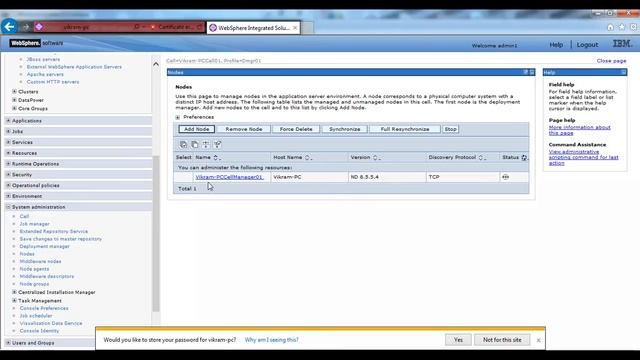Click the Add Node button
Image resolution: width=640 pixels, height=360 pixels.
(196, 129)
